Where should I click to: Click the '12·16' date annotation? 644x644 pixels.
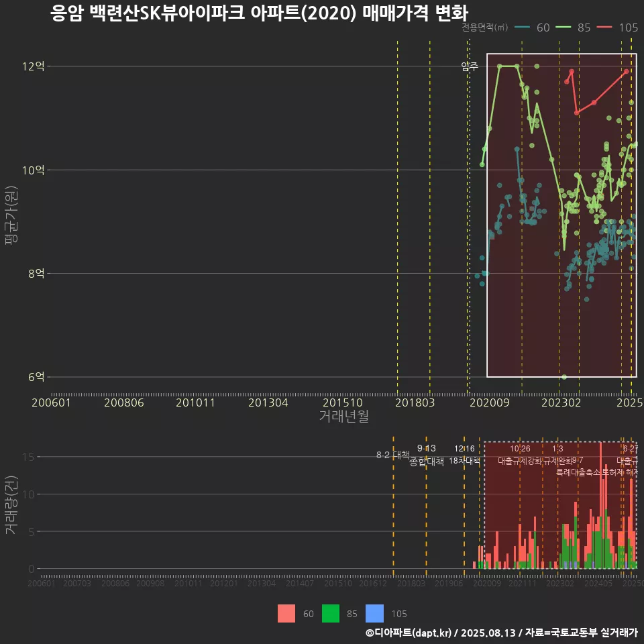pos(464,449)
